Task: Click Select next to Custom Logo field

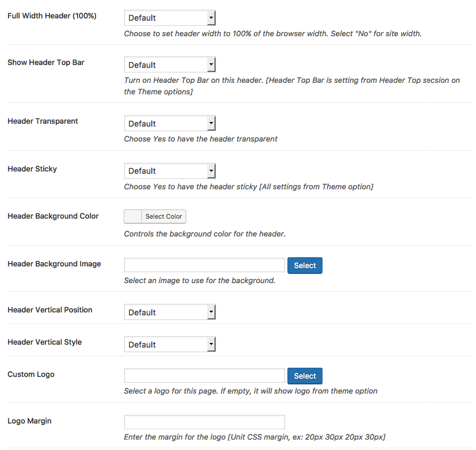Action: tap(305, 376)
